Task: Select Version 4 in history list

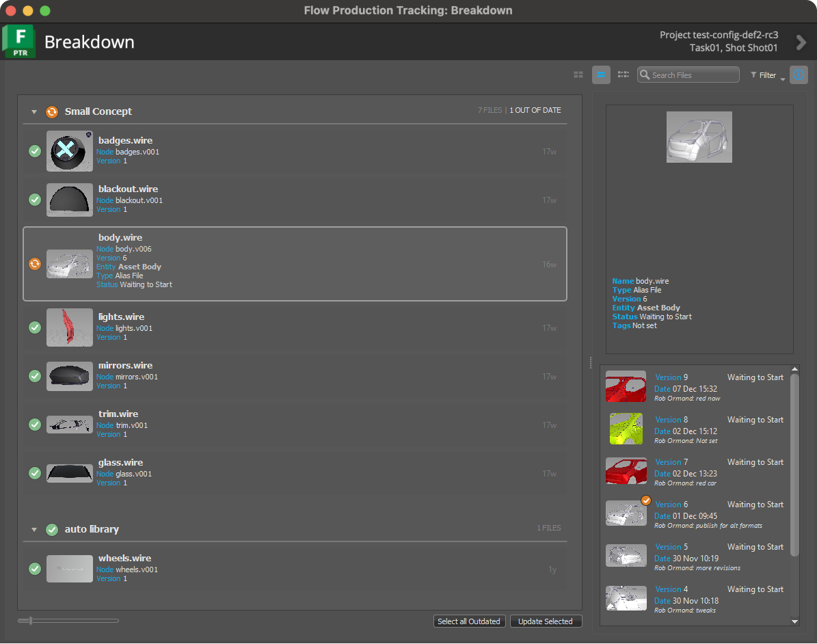Action: (695, 599)
